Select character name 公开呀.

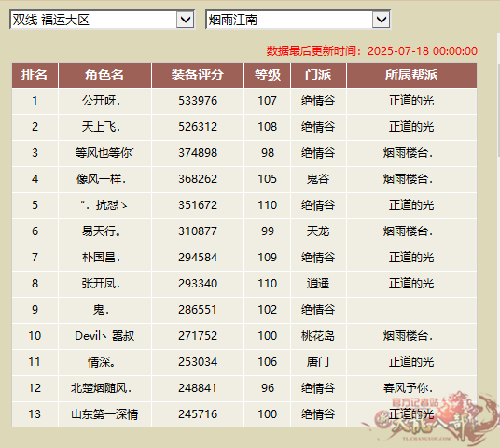click(101, 101)
